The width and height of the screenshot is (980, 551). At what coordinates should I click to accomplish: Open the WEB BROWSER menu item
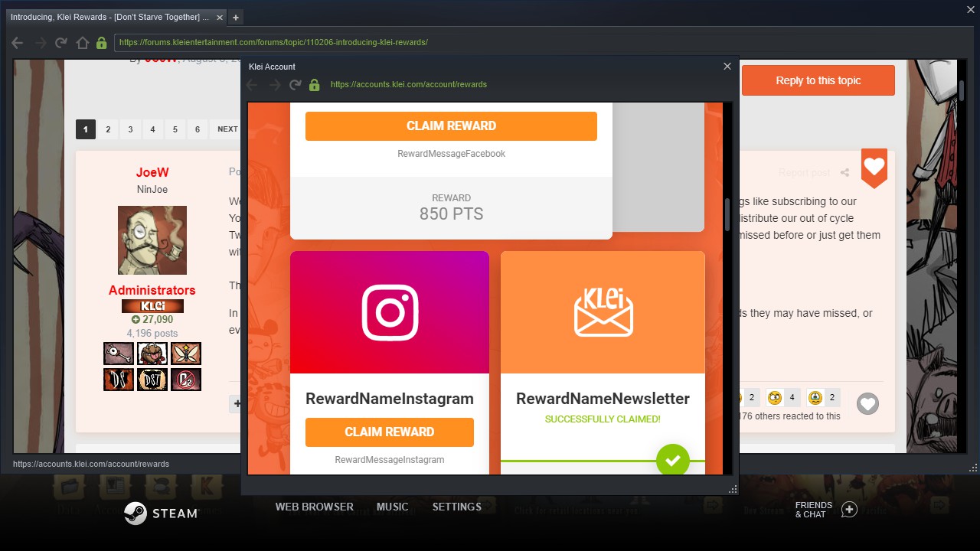pos(315,507)
